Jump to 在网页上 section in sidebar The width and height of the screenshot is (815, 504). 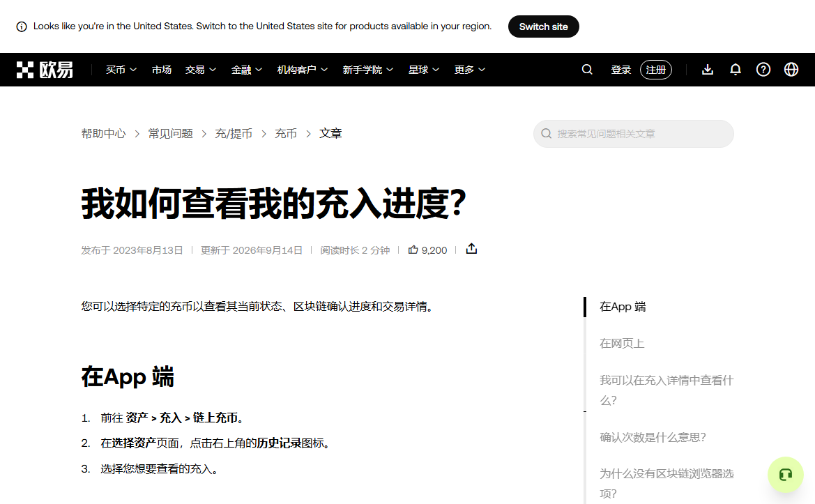(x=622, y=344)
